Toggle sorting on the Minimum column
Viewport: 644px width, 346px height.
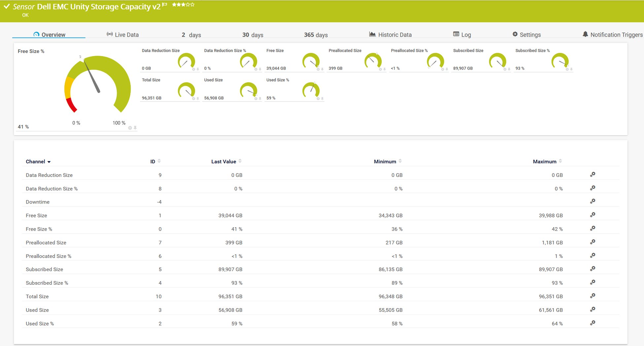(400, 161)
